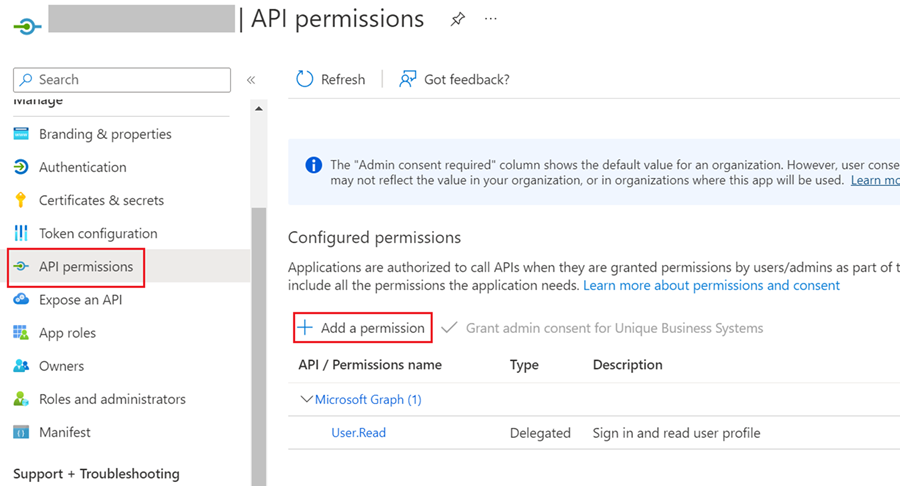Viewport: 900px width, 486px height.
Task: Click the pin icon beside page title
Action: pyautogui.click(x=457, y=20)
